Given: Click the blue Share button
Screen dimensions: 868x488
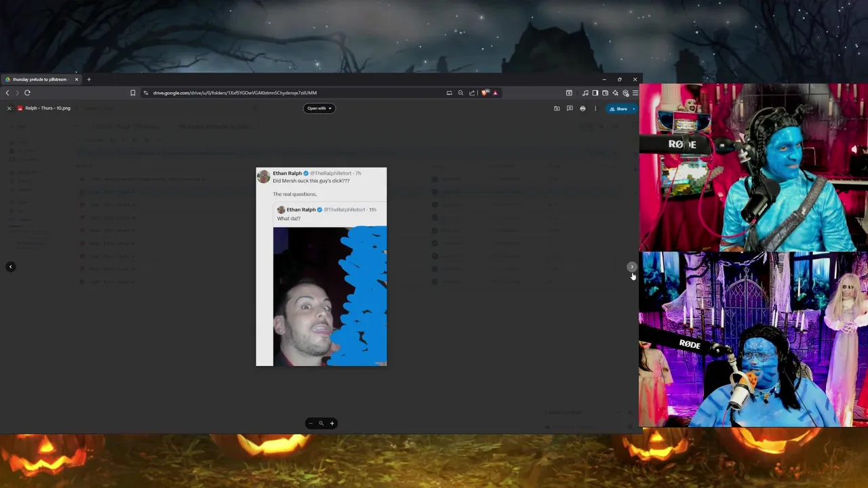Looking at the screenshot, I should (618, 109).
